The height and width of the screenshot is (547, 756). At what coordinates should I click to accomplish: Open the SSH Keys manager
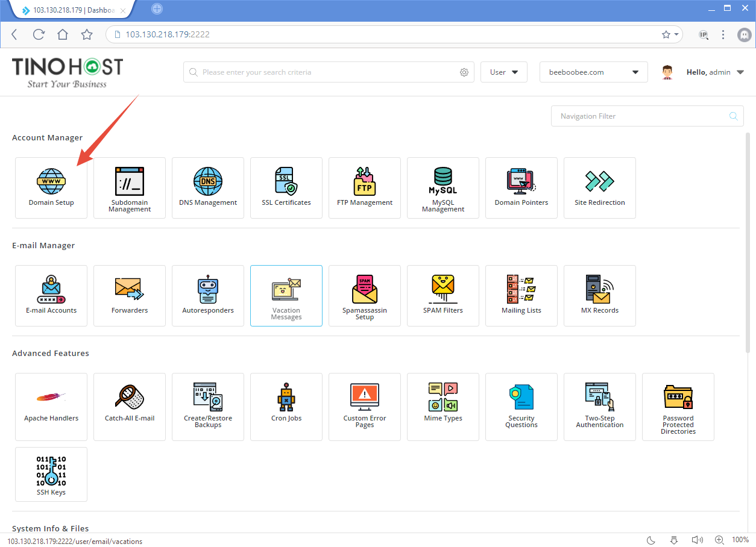click(x=51, y=474)
